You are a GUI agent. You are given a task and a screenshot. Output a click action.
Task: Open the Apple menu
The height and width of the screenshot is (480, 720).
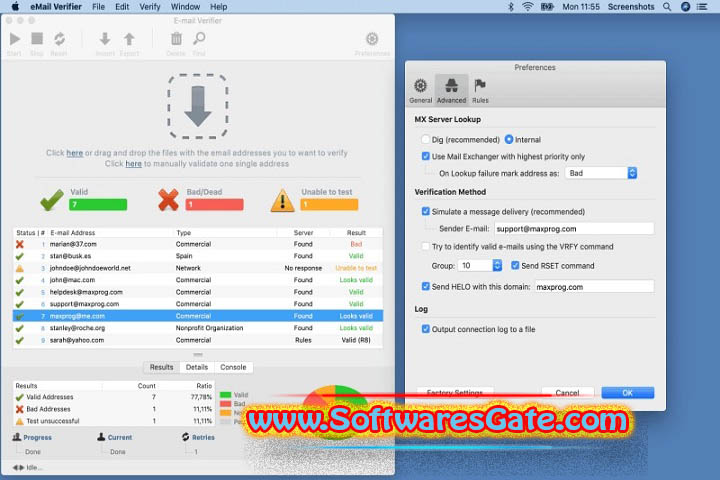coord(15,6)
